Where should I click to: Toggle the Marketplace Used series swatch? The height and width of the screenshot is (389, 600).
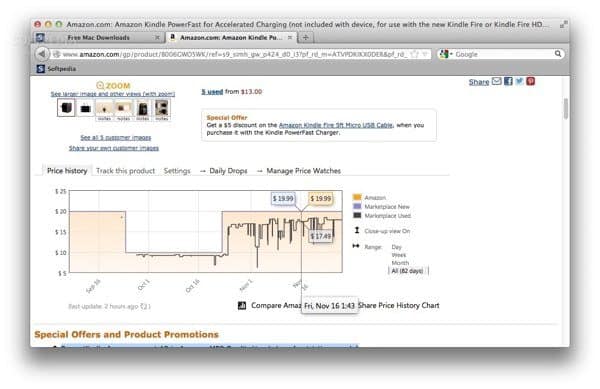(357, 215)
